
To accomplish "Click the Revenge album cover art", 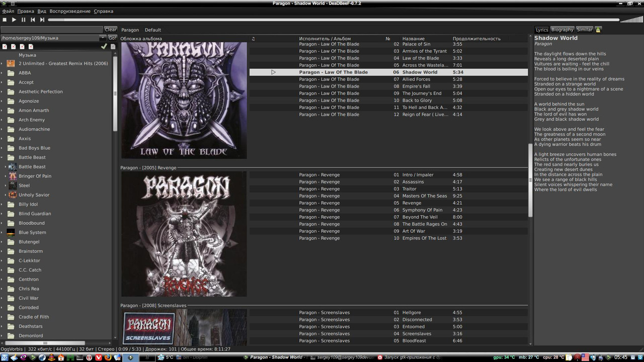I will [x=184, y=234].
